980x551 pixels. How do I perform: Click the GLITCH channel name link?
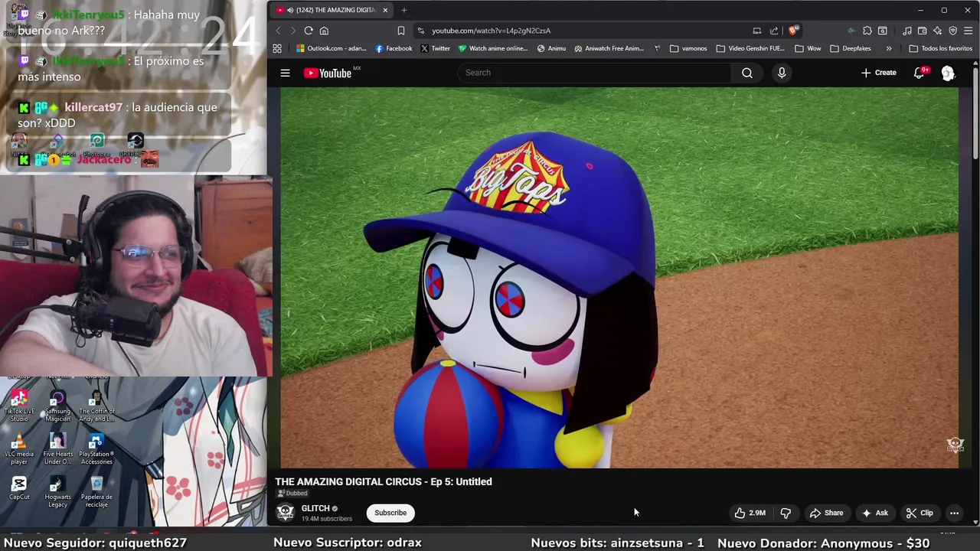(315, 508)
